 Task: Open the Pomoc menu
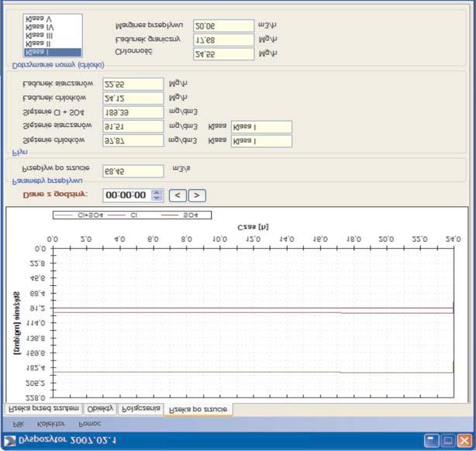tap(90, 423)
